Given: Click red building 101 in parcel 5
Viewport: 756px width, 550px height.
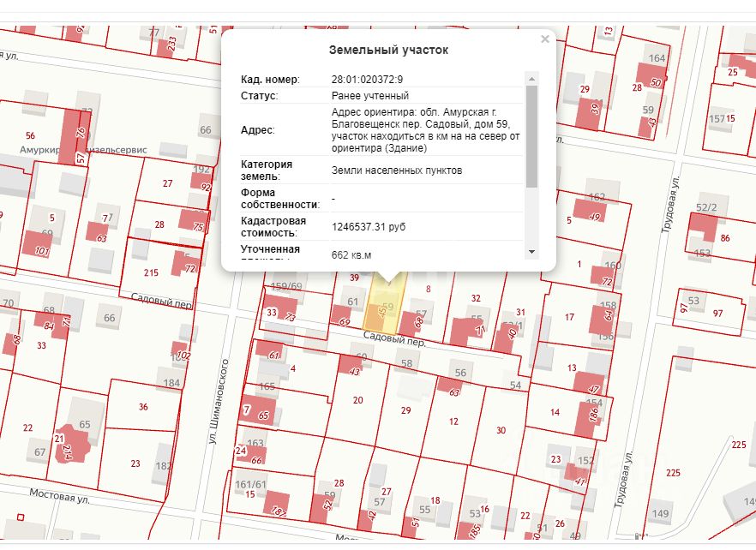Looking at the screenshot, I should (41, 250).
